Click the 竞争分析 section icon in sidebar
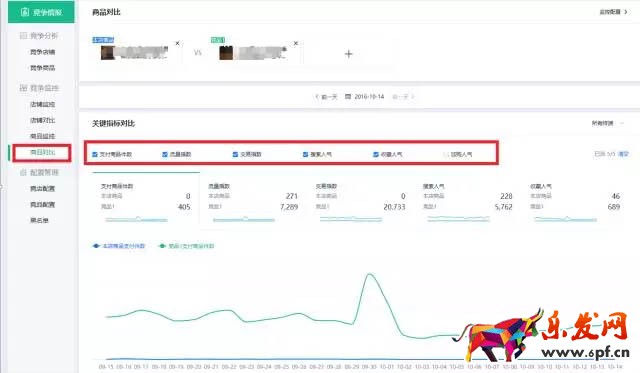Image resolution: width=640 pixels, height=373 pixels. coord(23,36)
